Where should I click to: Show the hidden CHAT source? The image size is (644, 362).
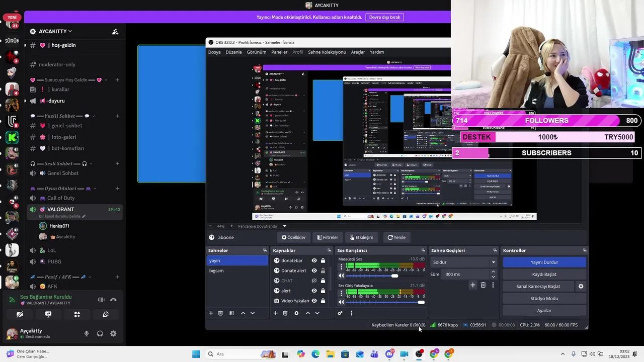[x=314, y=281]
